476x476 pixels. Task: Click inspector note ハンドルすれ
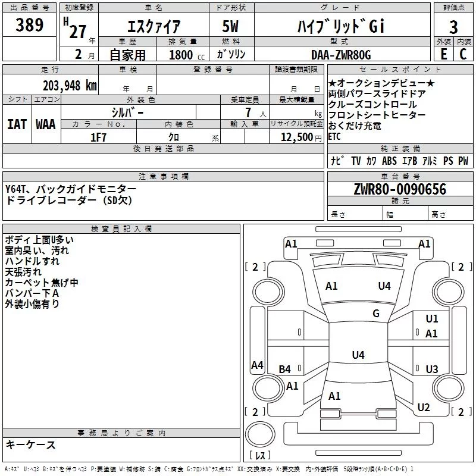(x=32, y=261)
